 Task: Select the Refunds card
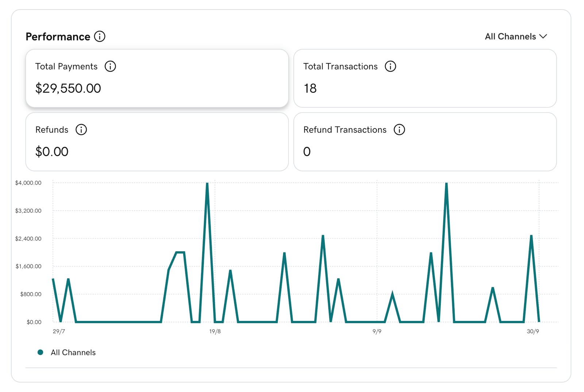click(157, 141)
